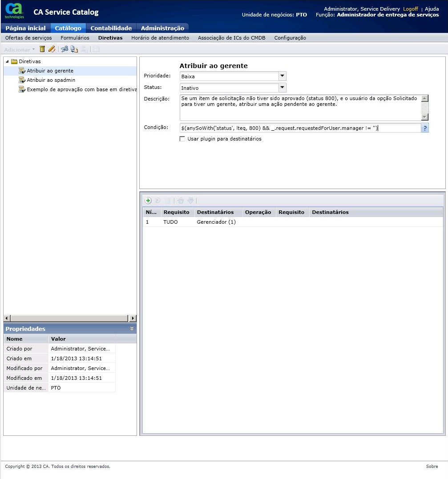Click the condition help question mark icon
The height and width of the screenshot is (479, 448).
pos(425,128)
